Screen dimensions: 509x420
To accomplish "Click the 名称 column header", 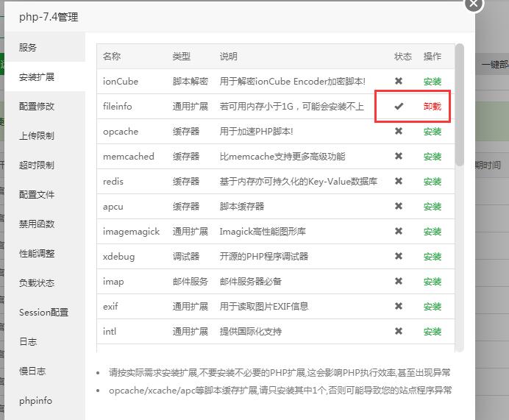I will point(112,56).
